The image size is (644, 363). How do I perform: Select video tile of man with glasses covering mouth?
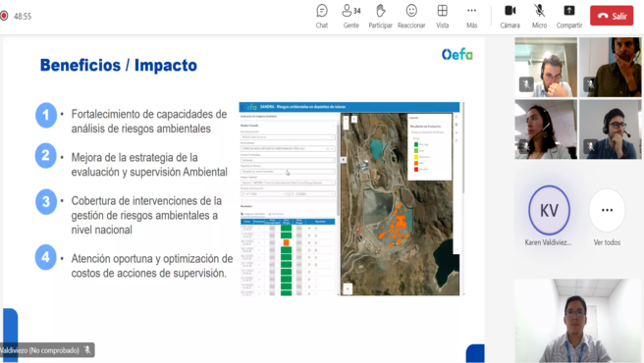pos(546,68)
